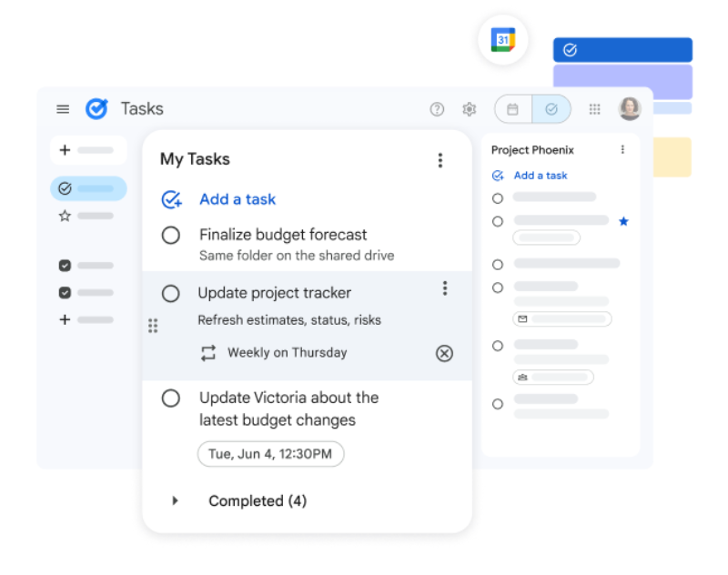Mark Update Victoria task as complete
Viewport: 728px width, 575px height.
tap(170, 398)
